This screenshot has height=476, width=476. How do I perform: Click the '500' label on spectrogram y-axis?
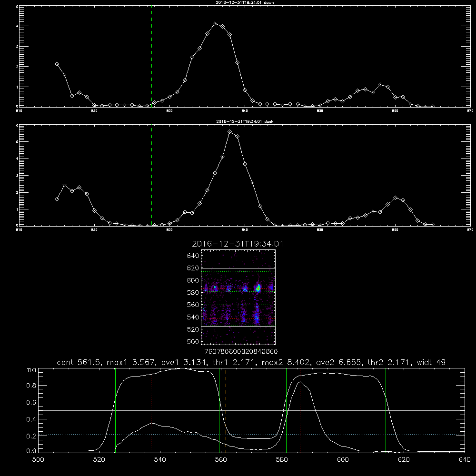tap(193, 342)
